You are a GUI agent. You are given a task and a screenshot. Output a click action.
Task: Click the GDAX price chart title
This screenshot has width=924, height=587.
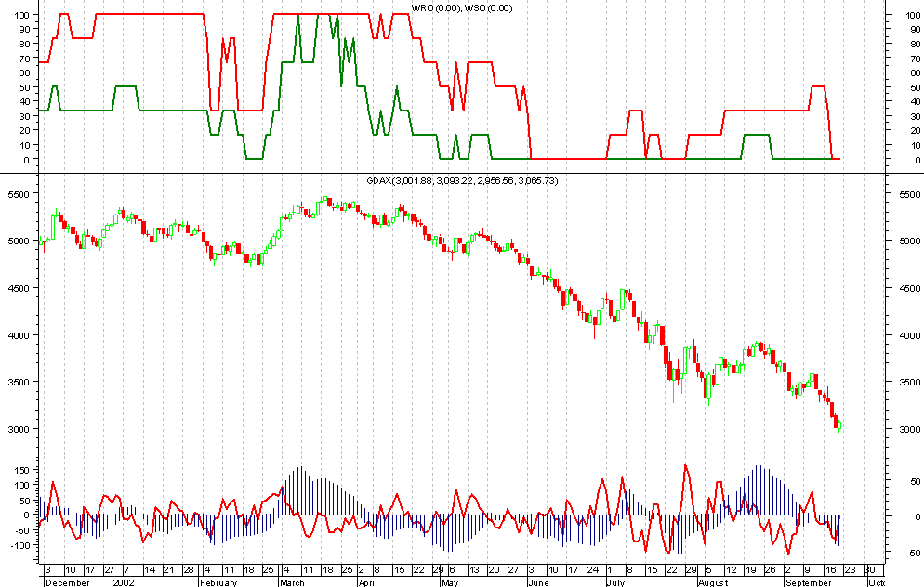(x=461, y=180)
